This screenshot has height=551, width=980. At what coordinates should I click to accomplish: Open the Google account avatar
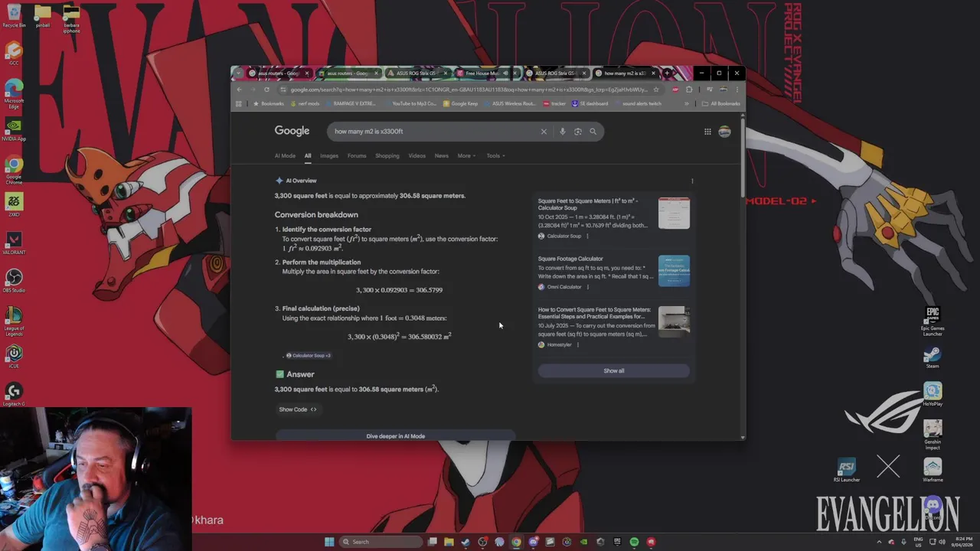click(724, 132)
